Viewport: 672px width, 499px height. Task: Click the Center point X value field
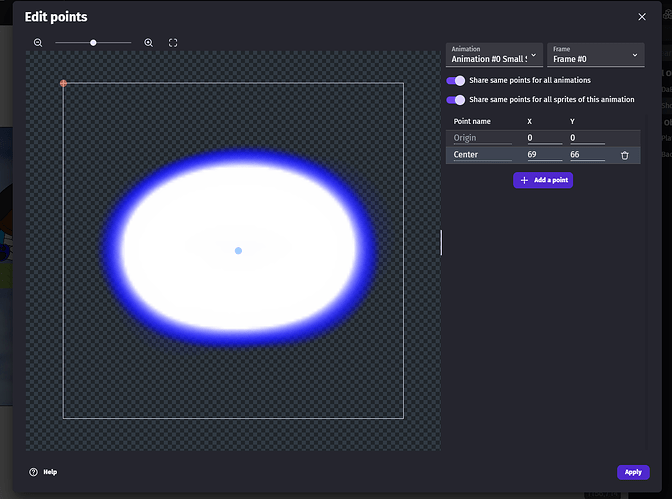[x=544, y=155]
